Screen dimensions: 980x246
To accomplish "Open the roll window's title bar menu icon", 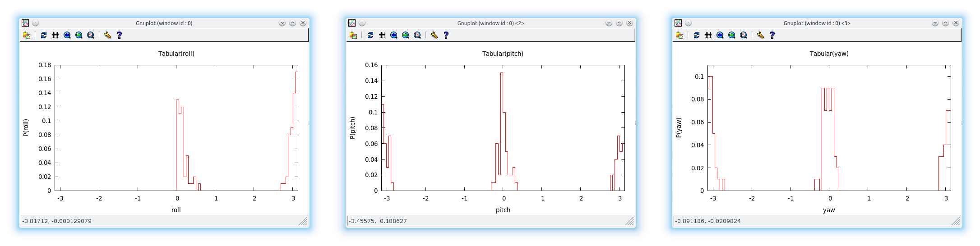I will click(25, 23).
